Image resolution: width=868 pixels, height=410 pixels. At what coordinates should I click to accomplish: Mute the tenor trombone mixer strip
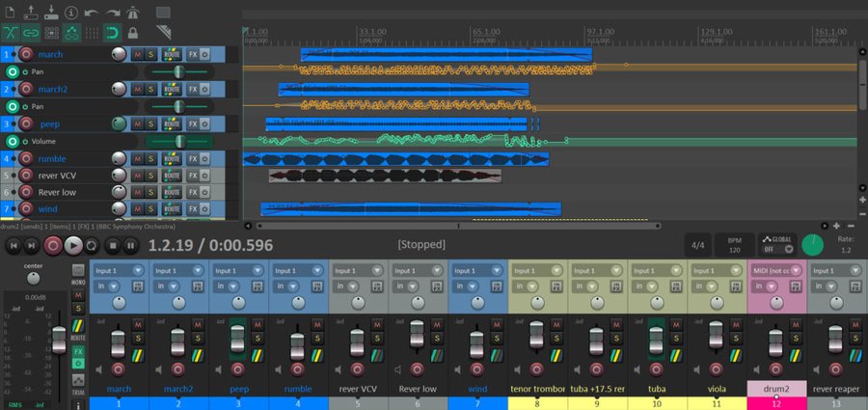pyautogui.click(x=556, y=323)
